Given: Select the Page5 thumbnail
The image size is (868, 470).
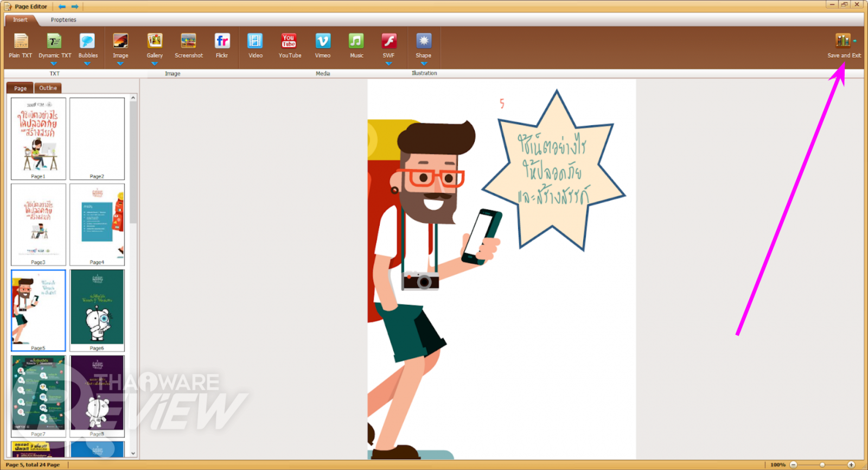Looking at the screenshot, I should tap(39, 310).
